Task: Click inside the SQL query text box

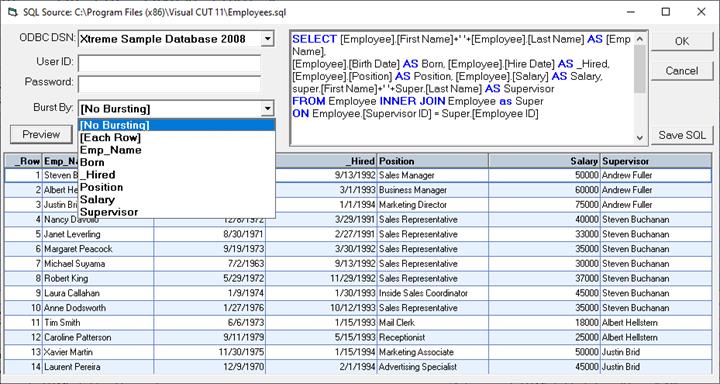Action: pyautogui.click(x=462, y=88)
